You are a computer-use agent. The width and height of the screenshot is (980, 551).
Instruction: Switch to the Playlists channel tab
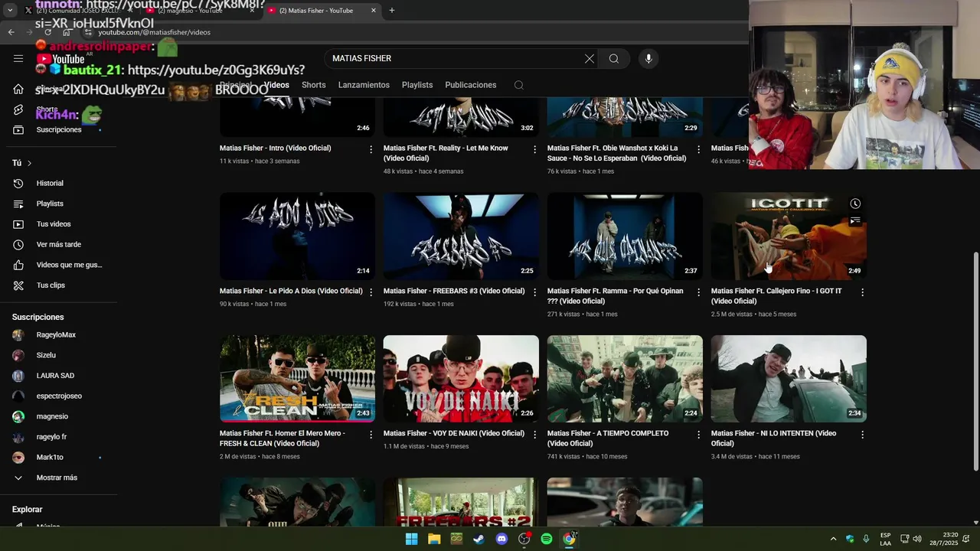point(417,85)
